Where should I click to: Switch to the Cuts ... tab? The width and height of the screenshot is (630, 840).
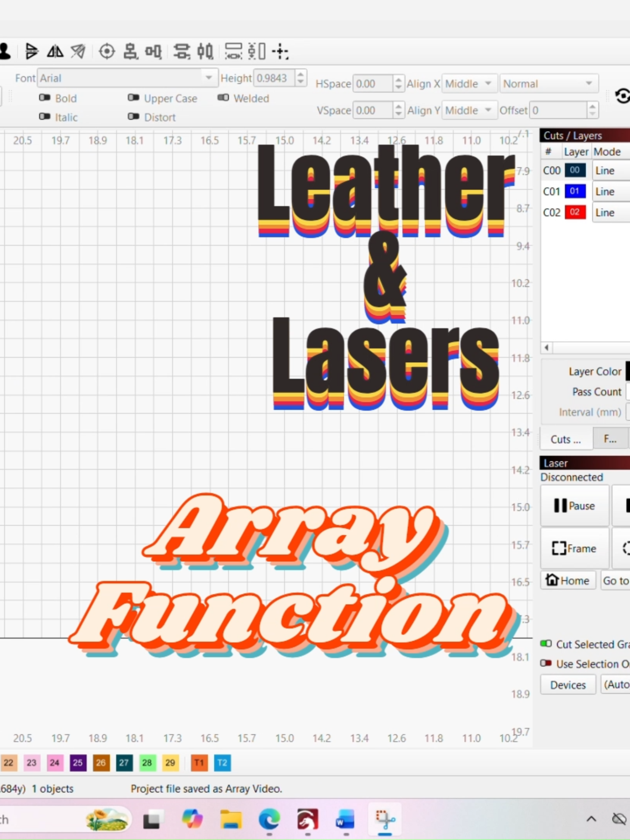tap(566, 439)
